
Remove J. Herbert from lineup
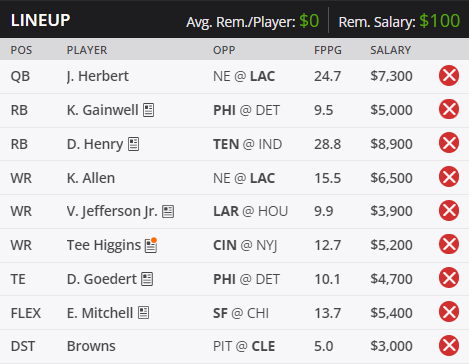449,76
